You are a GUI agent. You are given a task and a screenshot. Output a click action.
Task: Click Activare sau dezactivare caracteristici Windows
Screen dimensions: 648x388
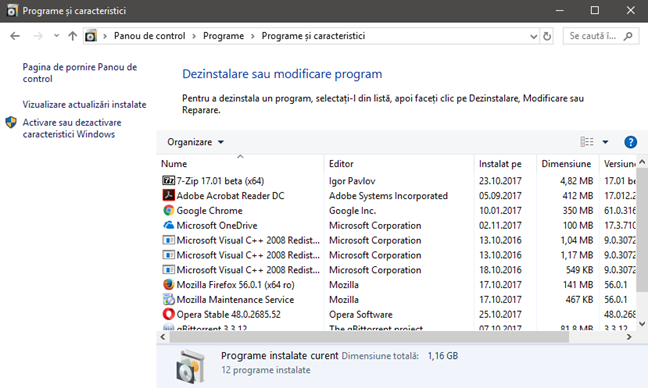[72, 128]
